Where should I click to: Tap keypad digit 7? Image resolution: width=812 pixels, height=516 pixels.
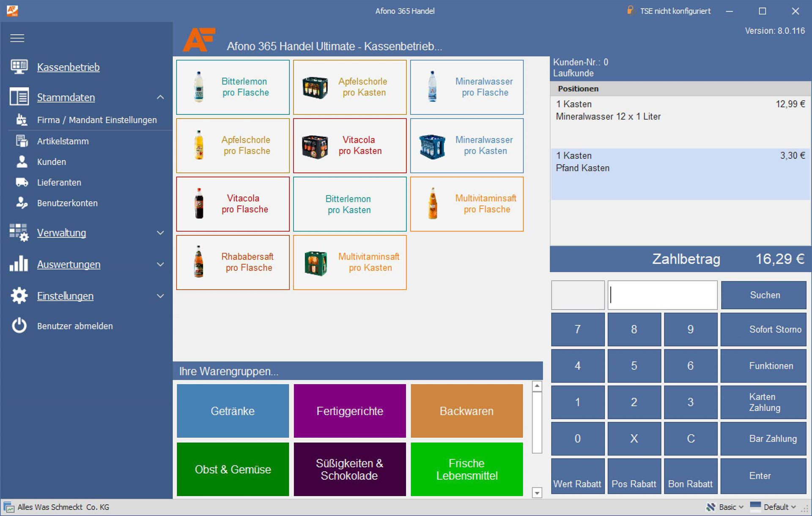pyautogui.click(x=578, y=329)
